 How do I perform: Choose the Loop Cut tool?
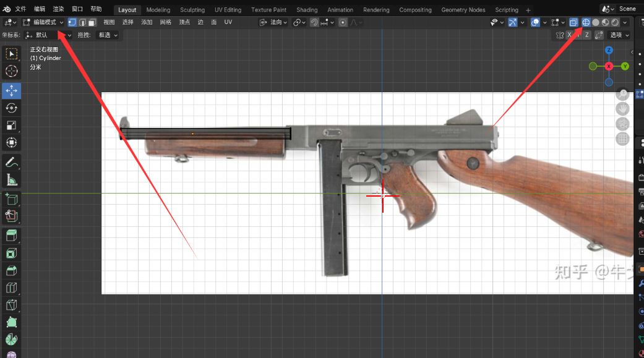coord(11,288)
